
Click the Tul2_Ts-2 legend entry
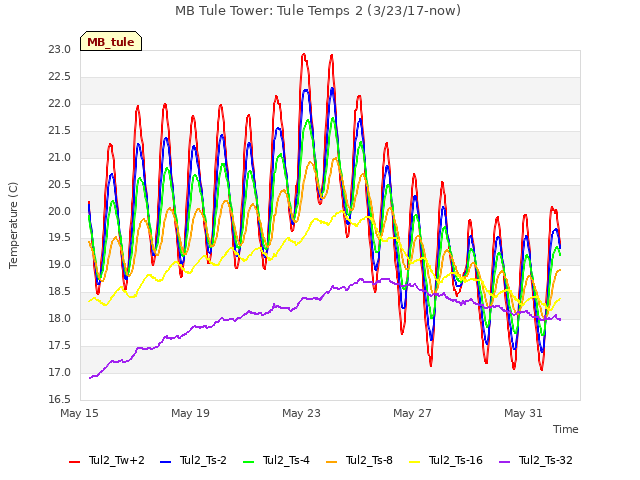pos(193,460)
